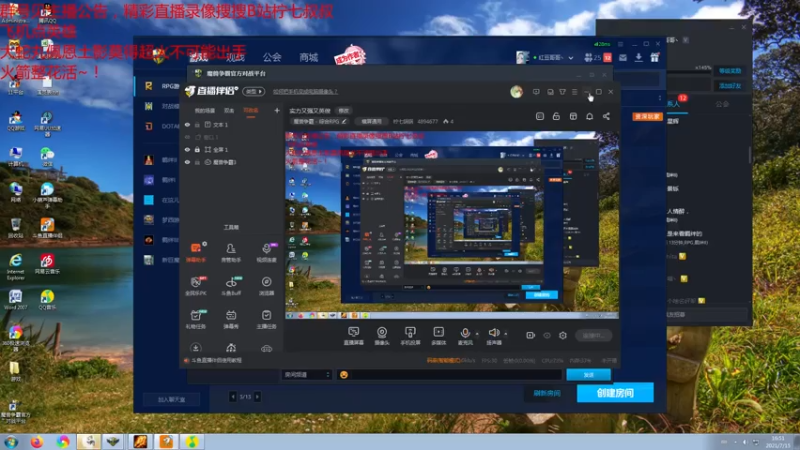This screenshot has height=450, width=800.
Task: Toggle visibility of the 文本1 layer
Action: (187, 124)
